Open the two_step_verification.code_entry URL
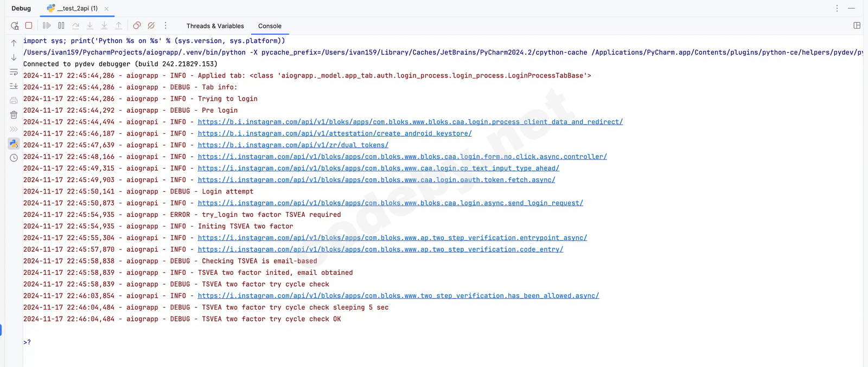The width and height of the screenshot is (868, 367). (x=380, y=249)
